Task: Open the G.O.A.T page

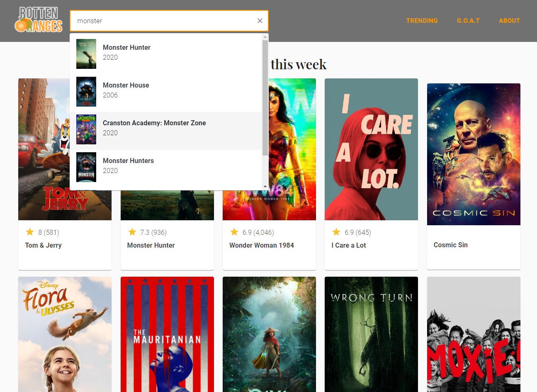Action: tap(468, 21)
